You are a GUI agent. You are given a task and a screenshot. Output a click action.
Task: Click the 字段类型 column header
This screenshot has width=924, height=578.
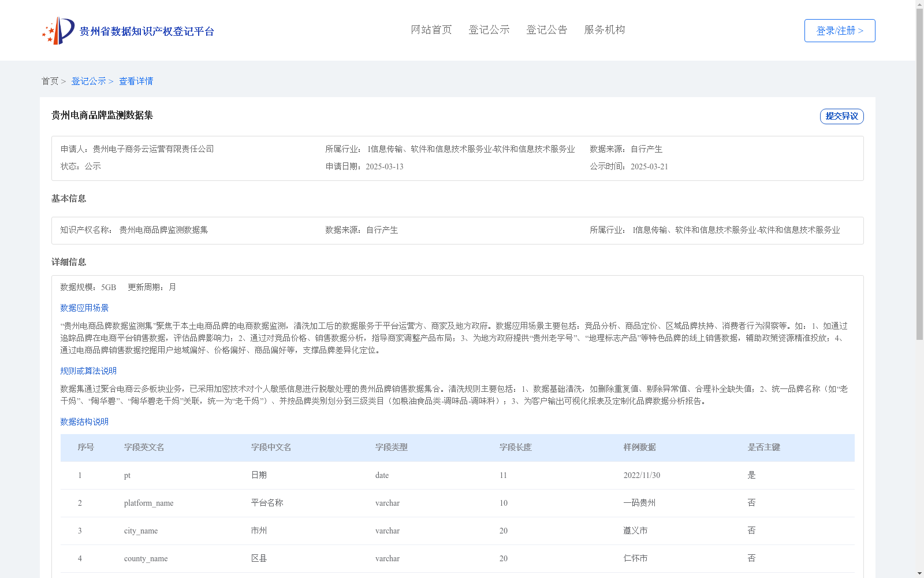point(392,447)
